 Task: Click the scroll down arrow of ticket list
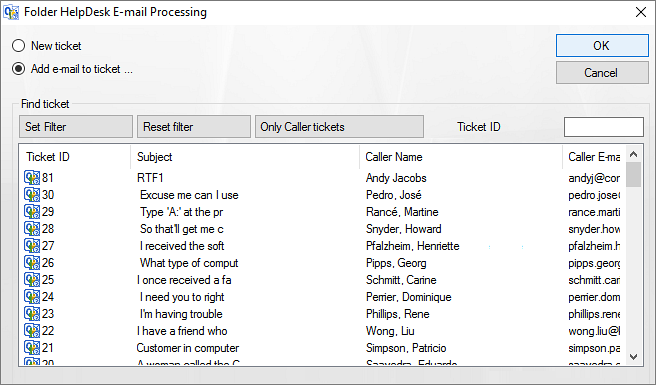[633, 357]
